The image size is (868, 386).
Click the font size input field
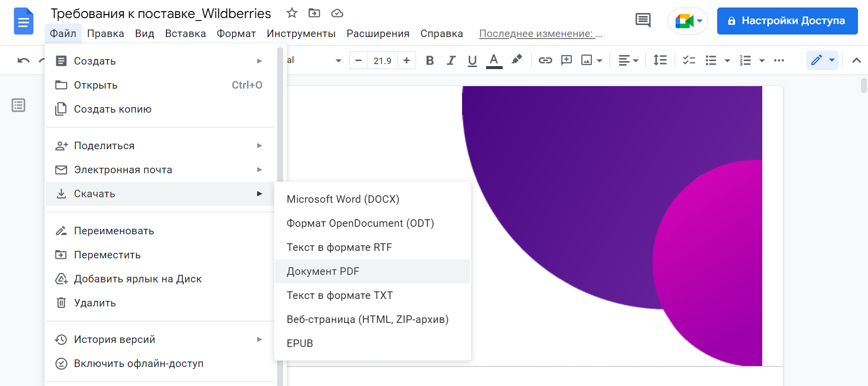click(382, 61)
